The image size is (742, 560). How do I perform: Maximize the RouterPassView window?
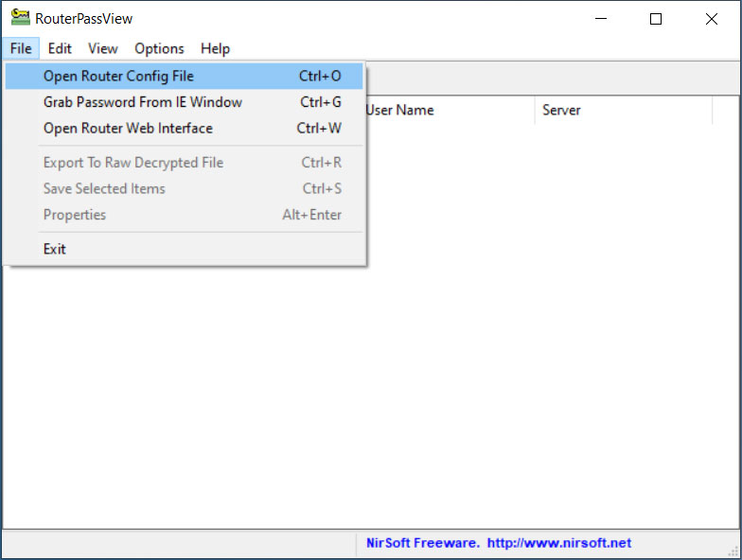point(656,19)
